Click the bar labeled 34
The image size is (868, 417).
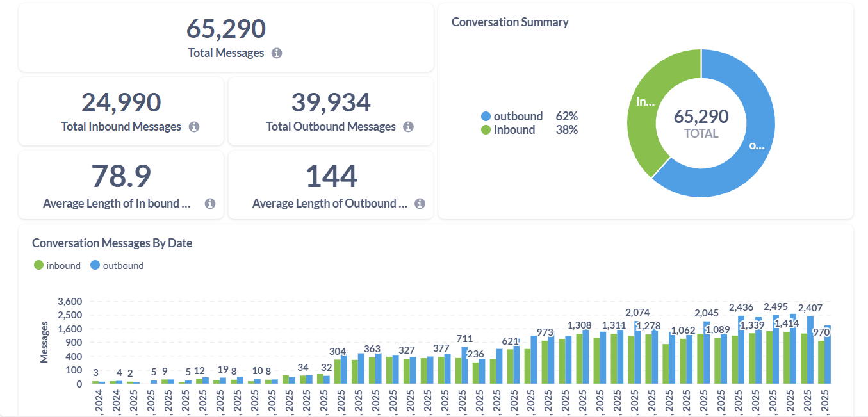click(303, 379)
